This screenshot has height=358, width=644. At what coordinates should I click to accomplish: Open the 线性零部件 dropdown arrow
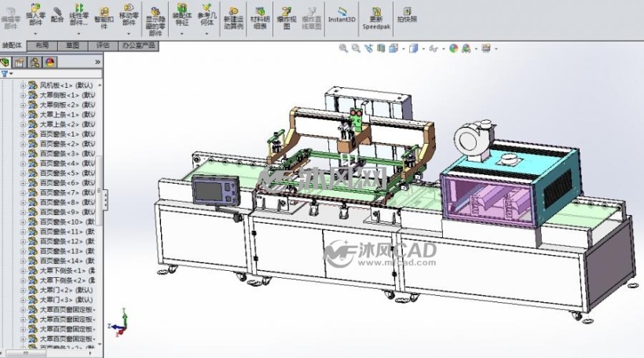79,34
